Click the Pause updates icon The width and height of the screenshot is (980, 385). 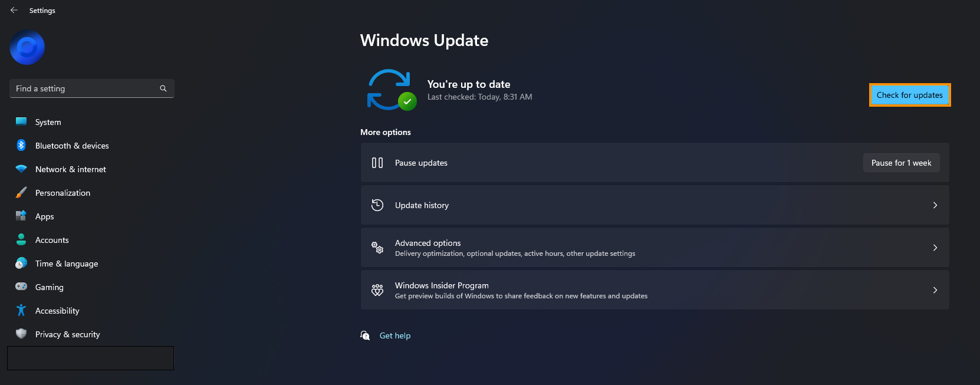pyautogui.click(x=377, y=163)
